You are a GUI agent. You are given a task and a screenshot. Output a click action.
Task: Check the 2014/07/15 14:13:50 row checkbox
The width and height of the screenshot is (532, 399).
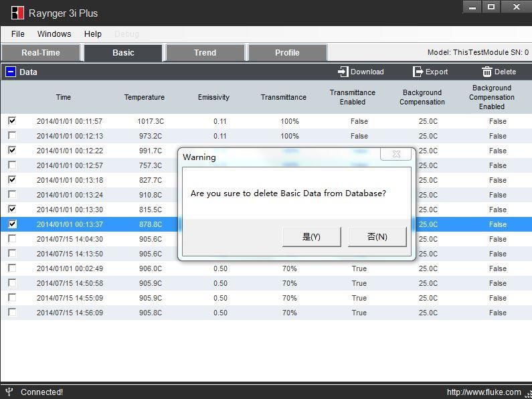point(12,253)
